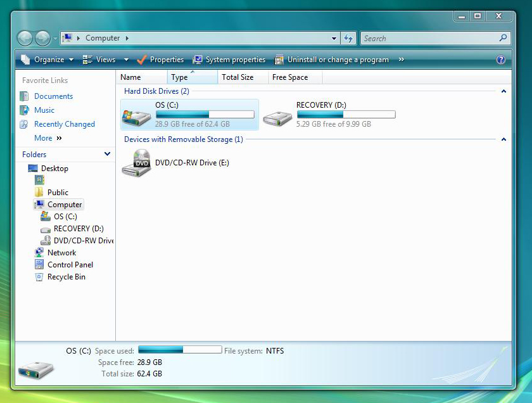Viewport: 532px width, 403px height.
Task: Sort by the Free Space column
Action: click(x=295, y=77)
